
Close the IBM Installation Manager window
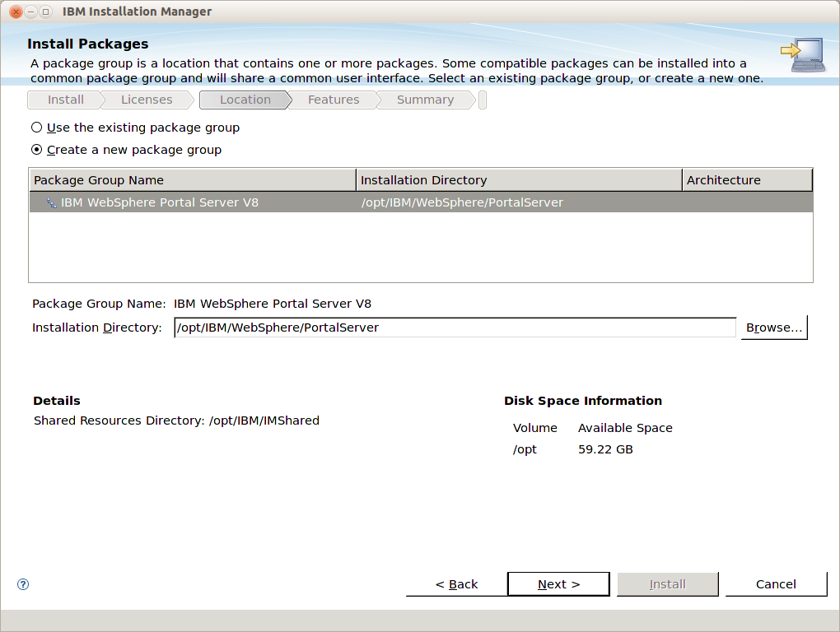16,12
